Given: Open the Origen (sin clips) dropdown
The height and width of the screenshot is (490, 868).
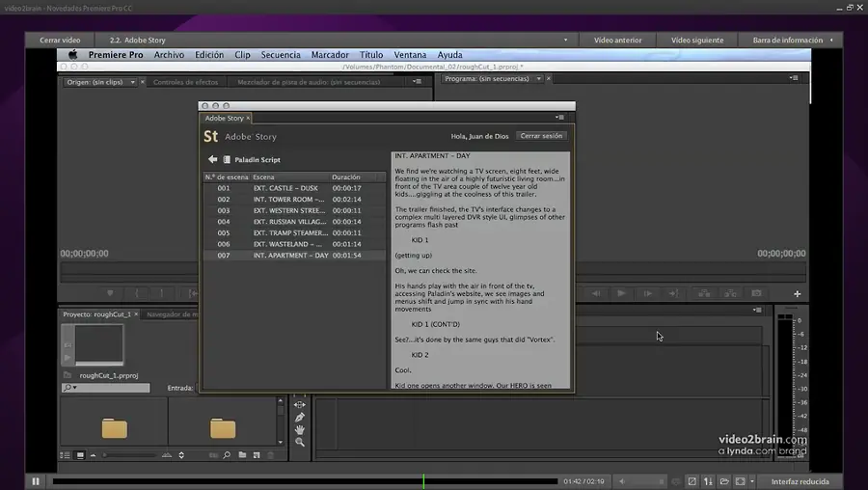Looking at the screenshot, I should pos(132,82).
